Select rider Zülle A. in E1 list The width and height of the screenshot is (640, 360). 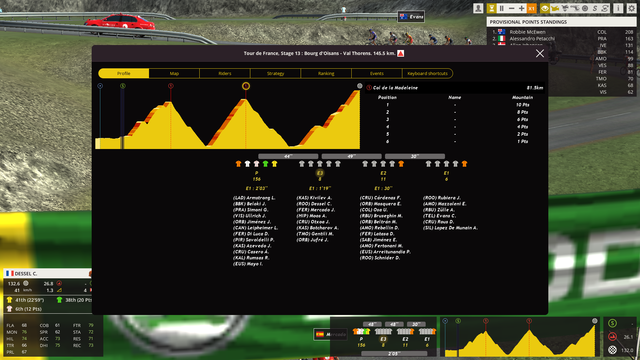439,210
